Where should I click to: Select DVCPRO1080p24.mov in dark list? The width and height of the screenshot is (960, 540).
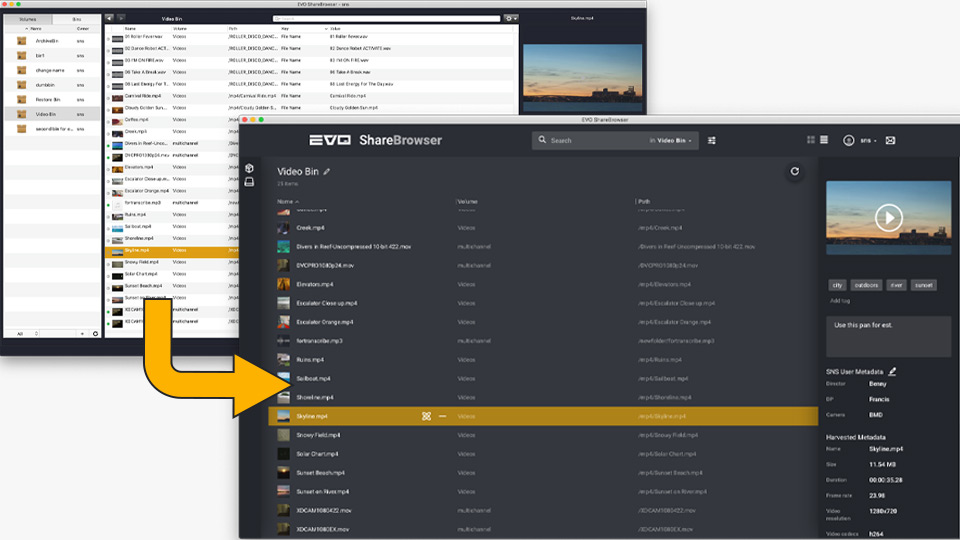point(543,266)
